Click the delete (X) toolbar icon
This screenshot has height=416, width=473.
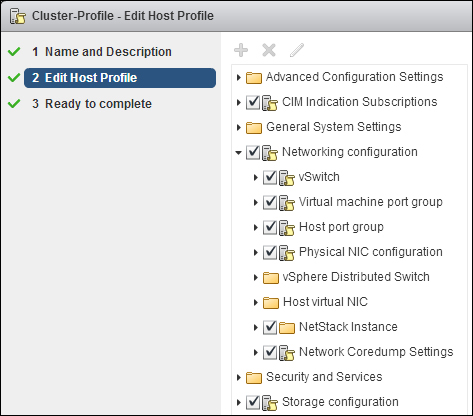point(269,50)
